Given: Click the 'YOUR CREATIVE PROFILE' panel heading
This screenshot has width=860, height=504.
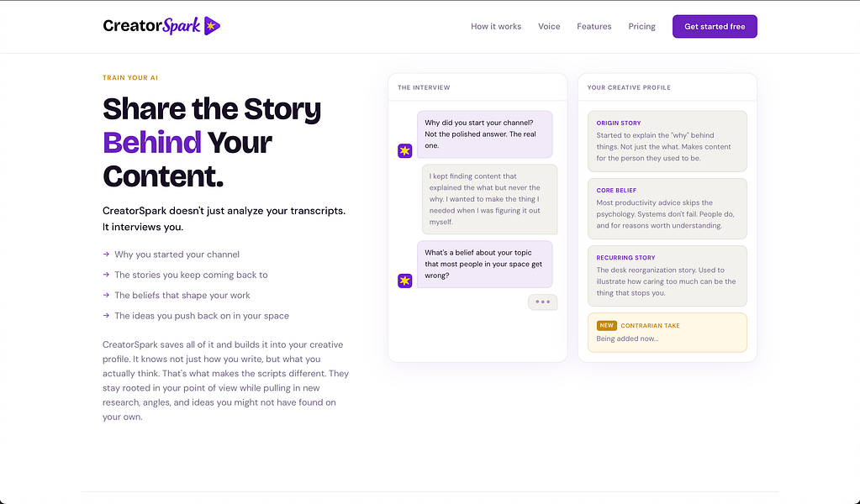Looking at the screenshot, I should 629,87.
